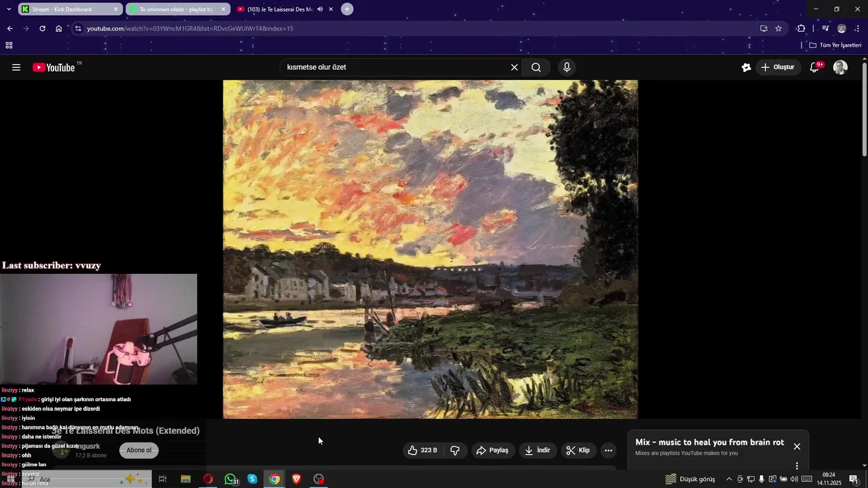The height and width of the screenshot is (488, 868).
Task: Share the video with Paylaş
Action: pos(492,450)
